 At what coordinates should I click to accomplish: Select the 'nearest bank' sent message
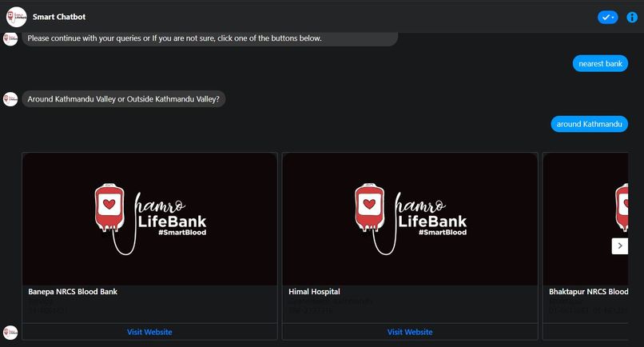point(600,64)
